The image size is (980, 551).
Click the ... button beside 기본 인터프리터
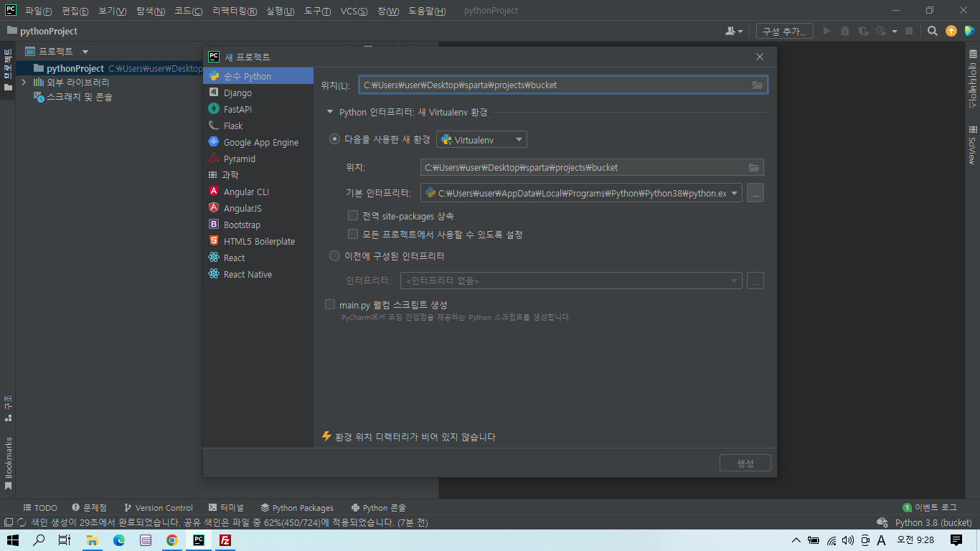click(755, 193)
